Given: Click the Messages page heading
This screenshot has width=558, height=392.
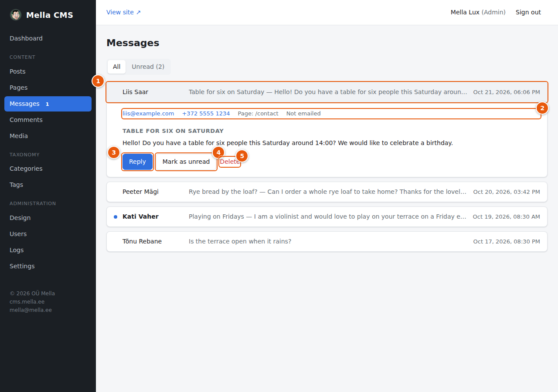Looking at the screenshot, I should tap(133, 43).
